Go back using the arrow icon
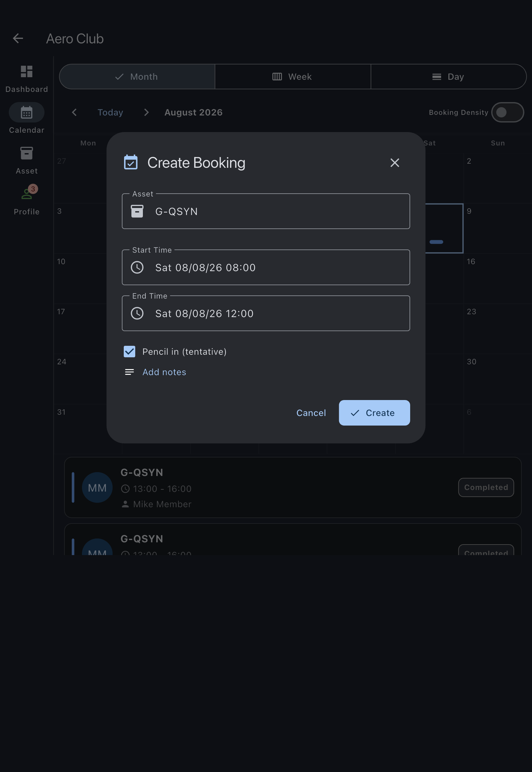This screenshot has height=772, width=532. coord(18,39)
